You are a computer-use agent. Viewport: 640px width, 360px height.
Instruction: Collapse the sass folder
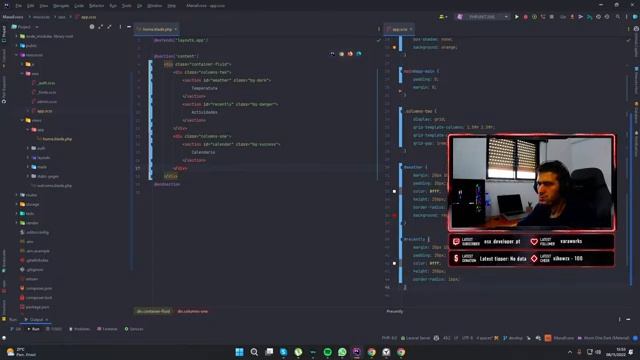click(22, 74)
